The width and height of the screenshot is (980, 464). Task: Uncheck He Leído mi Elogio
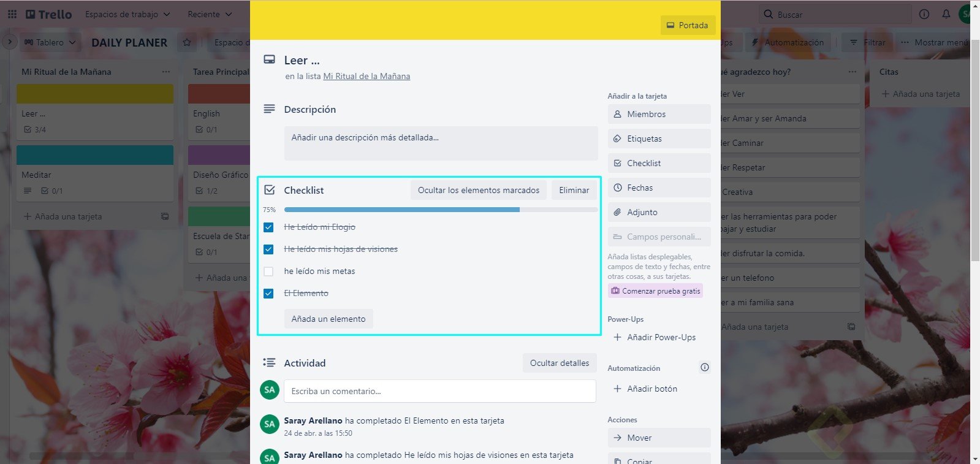(x=268, y=227)
